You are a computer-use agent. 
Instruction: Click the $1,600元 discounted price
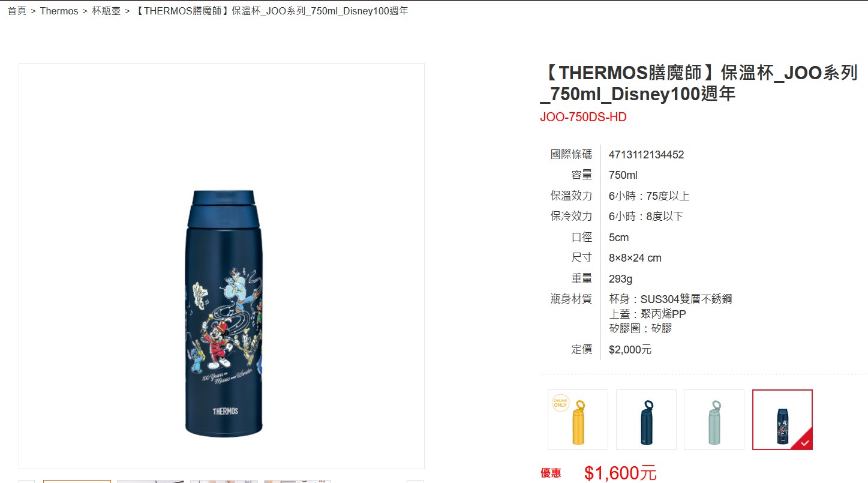pyautogui.click(x=620, y=473)
